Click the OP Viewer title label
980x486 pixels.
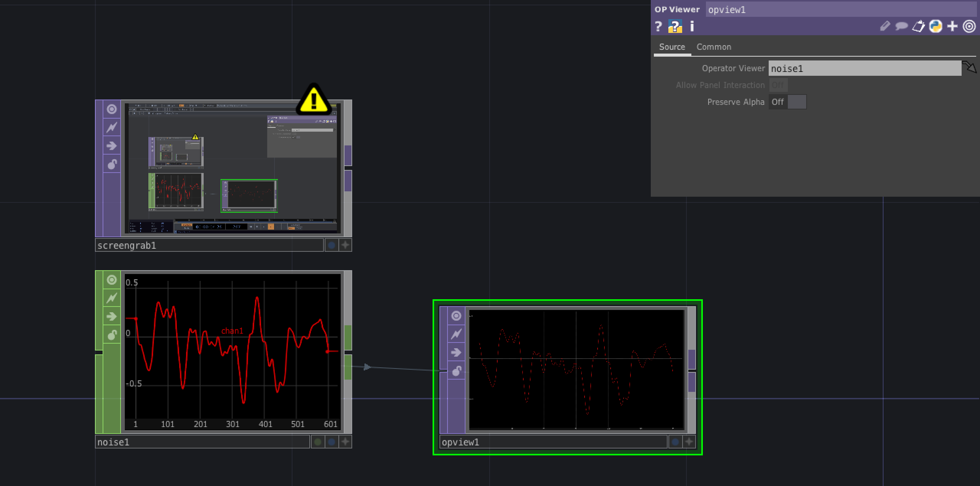click(x=677, y=10)
